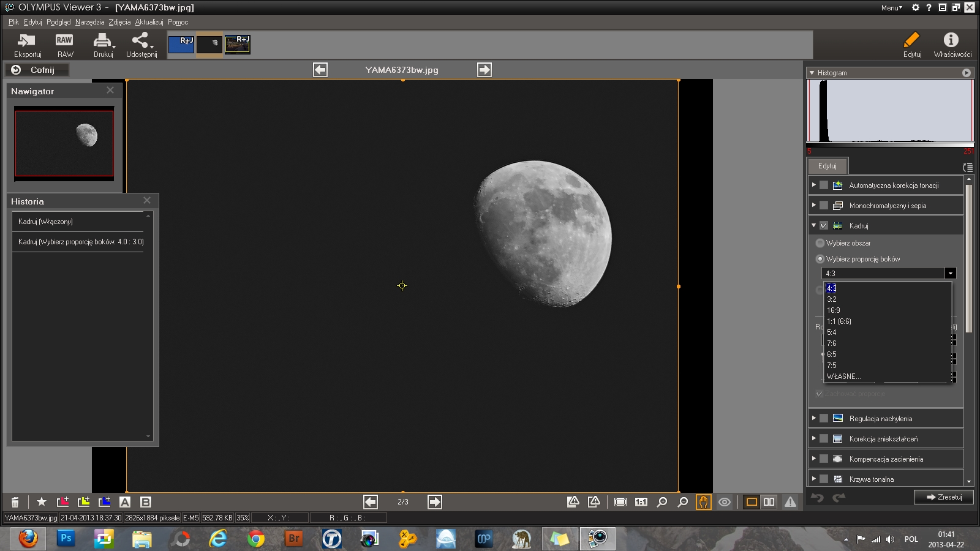Switch to side-by-side compare view
This screenshot has height=551, width=980.
[x=769, y=502]
